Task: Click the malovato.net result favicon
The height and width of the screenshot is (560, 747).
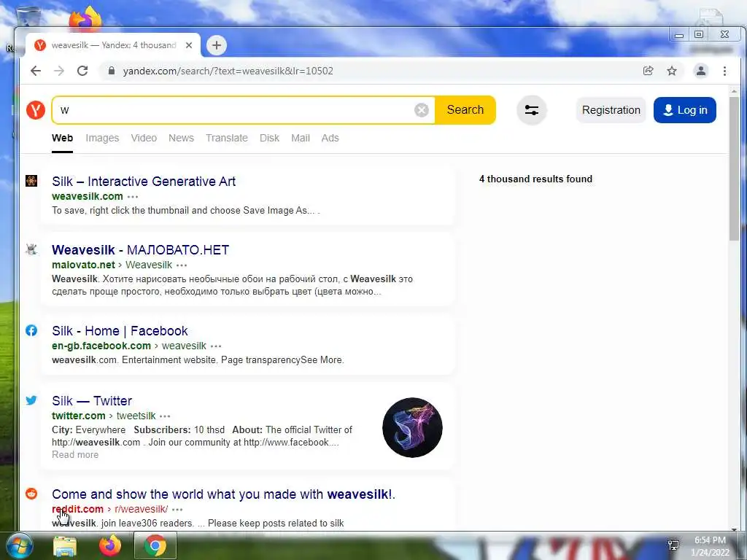Action: (31, 249)
